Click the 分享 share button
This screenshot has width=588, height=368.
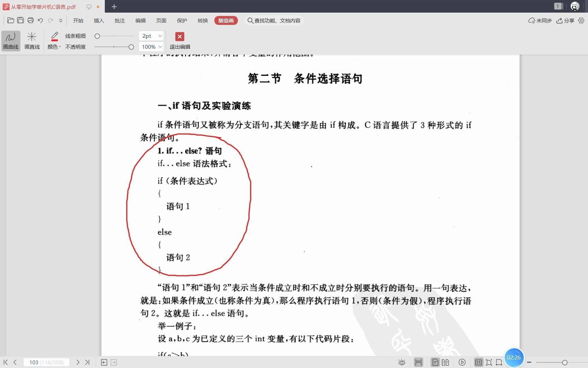[566, 20]
